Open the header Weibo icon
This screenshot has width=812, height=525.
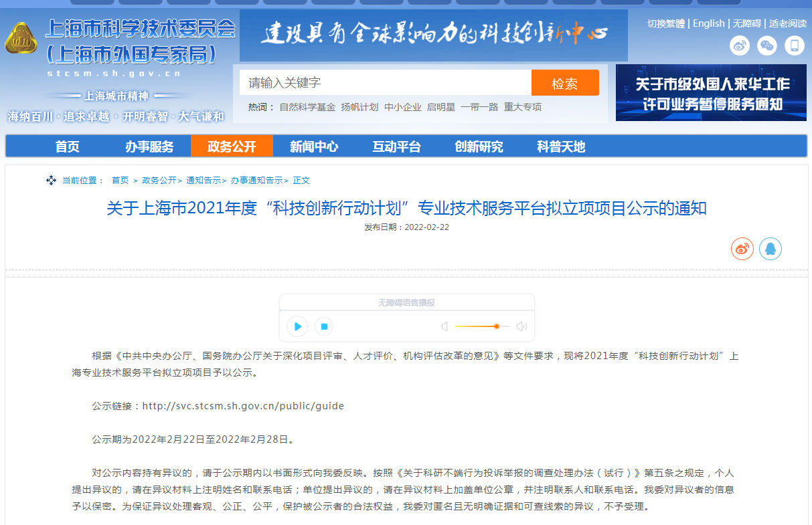pos(740,45)
